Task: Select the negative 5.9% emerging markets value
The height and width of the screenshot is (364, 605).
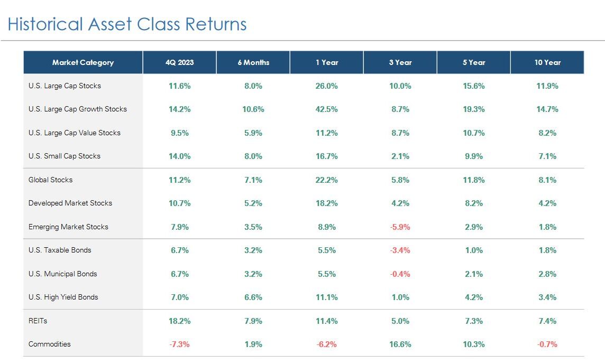Action: click(x=400, y=227)
